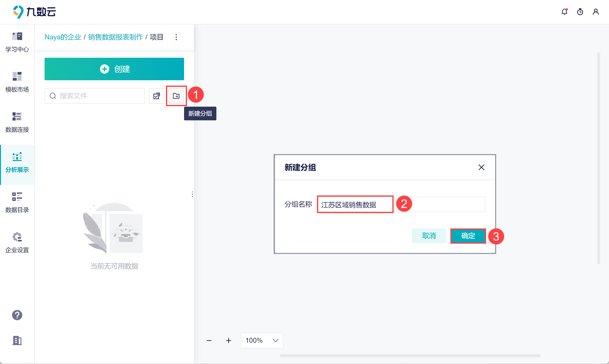Click the new group folder icon
609x364 pixels.
(x=176, y=96)
